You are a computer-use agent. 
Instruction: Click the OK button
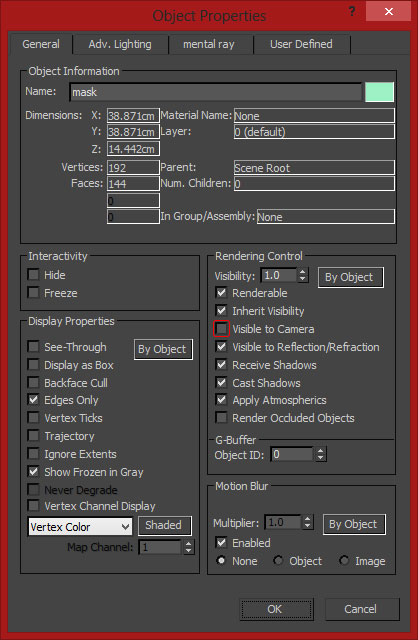(276, 609)
